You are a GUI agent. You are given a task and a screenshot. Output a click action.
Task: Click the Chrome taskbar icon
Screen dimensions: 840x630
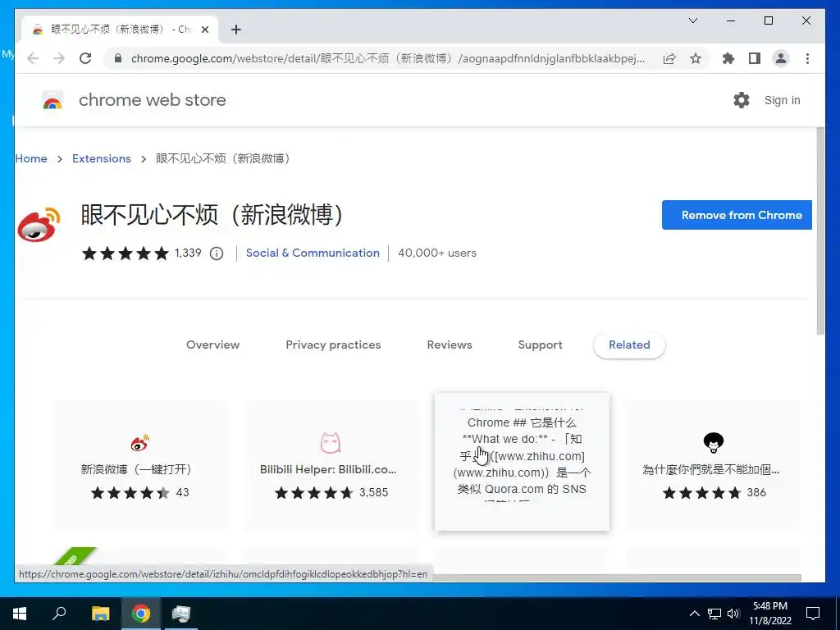click(141, 614)
